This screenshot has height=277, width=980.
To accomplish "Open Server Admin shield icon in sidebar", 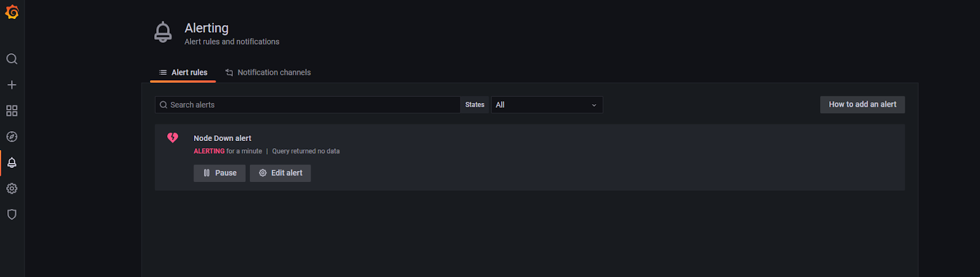I will (12, 214).
